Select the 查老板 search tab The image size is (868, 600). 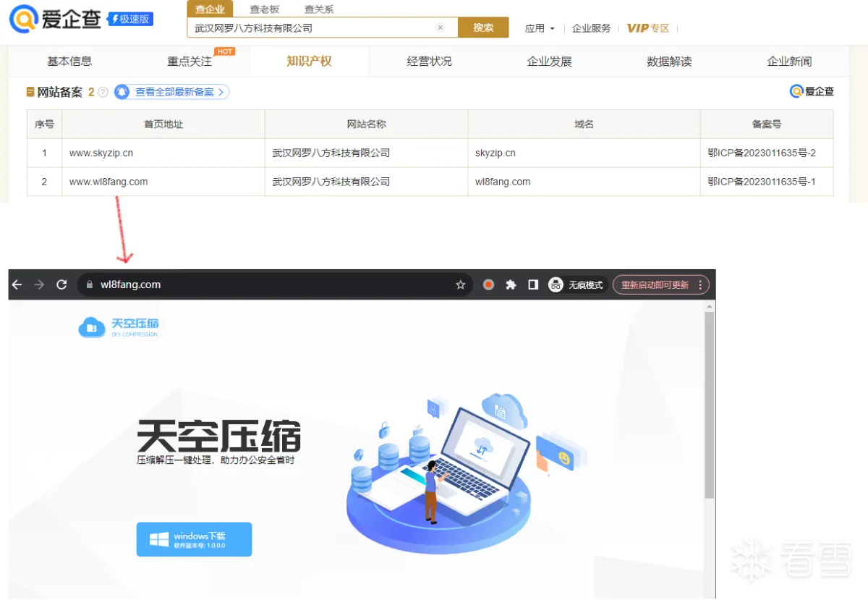(x=265, y=9)
